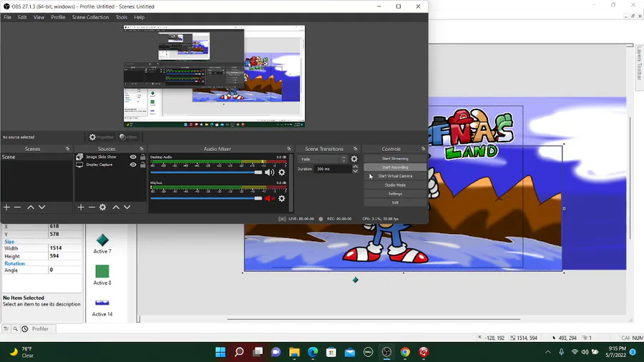Toggle lock on Display Capture source
This screenshot has width=644, height=362.
(142, 165)
